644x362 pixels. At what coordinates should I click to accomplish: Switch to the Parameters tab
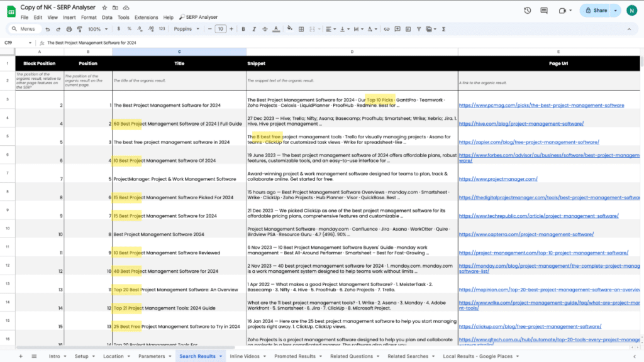(x=152, y=356)
